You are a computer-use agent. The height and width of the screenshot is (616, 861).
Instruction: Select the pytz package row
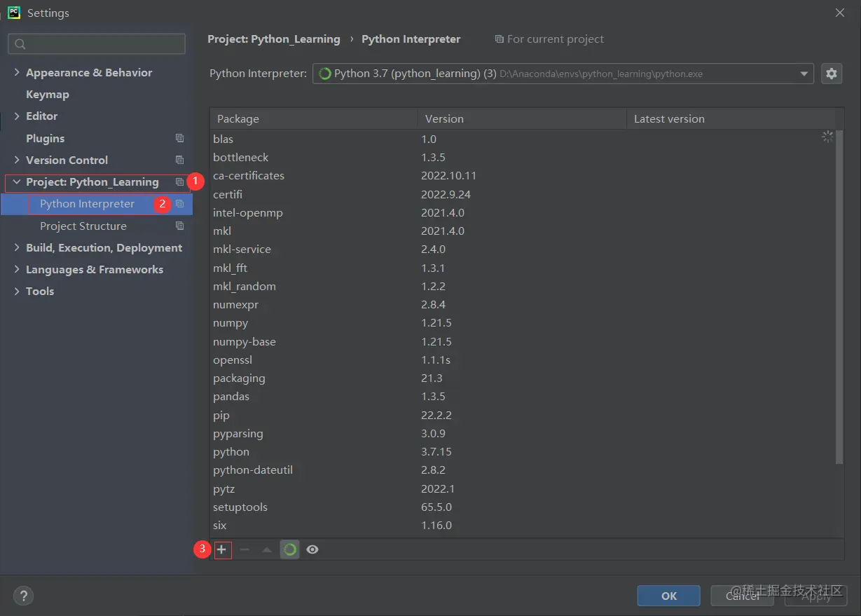[x=523, y=488]
